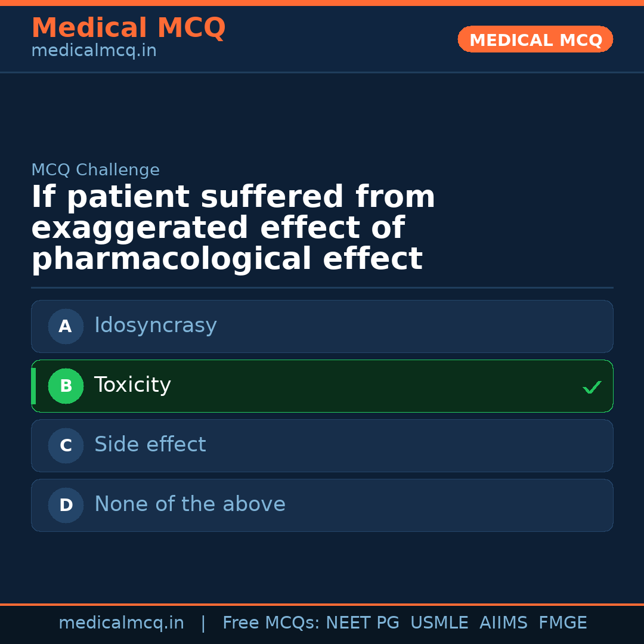Select answer option C Side effect
Screen dimensions: 644x644
[322, 445]
